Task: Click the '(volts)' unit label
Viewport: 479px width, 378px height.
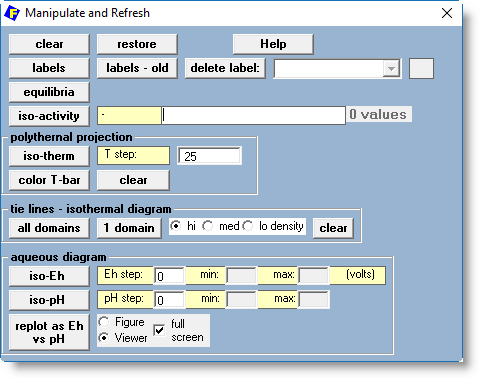Action: click(360, 274)
